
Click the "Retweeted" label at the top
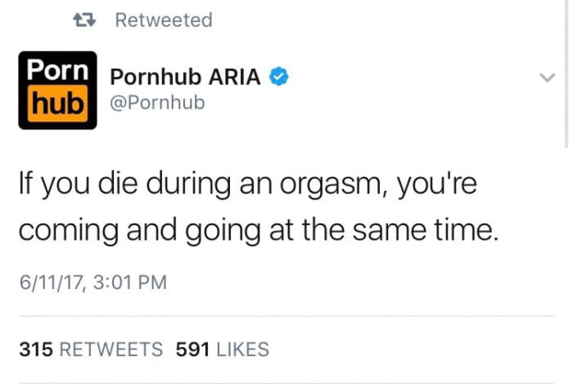pos(164,20)
